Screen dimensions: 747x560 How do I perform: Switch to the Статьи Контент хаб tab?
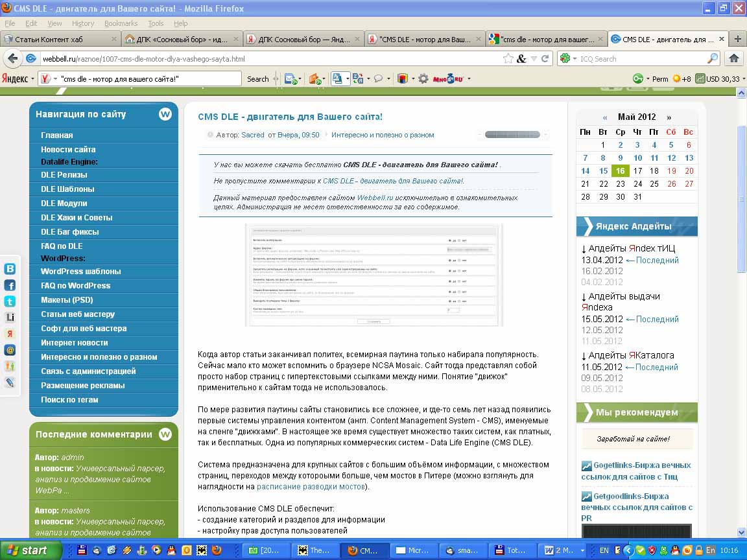[x=60, y=39]
